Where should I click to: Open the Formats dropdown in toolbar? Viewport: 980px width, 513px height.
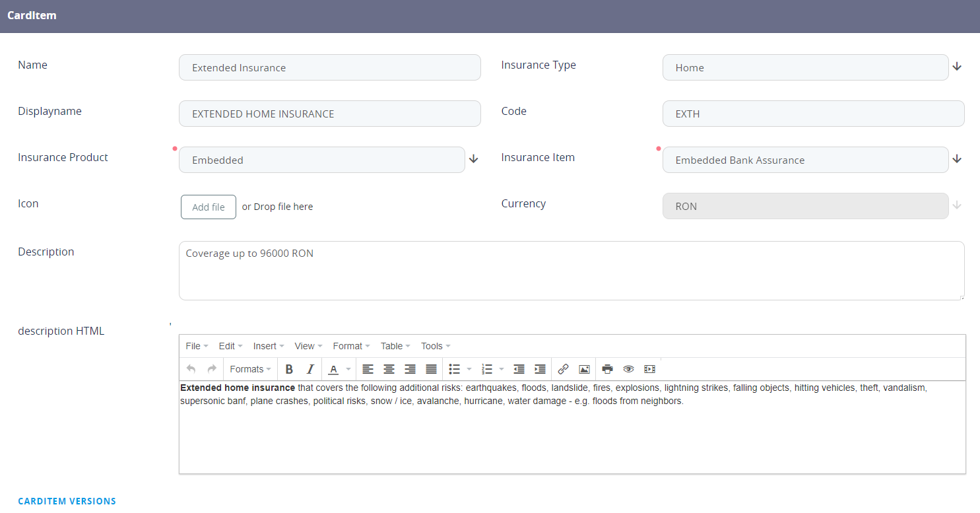(250, 369)
